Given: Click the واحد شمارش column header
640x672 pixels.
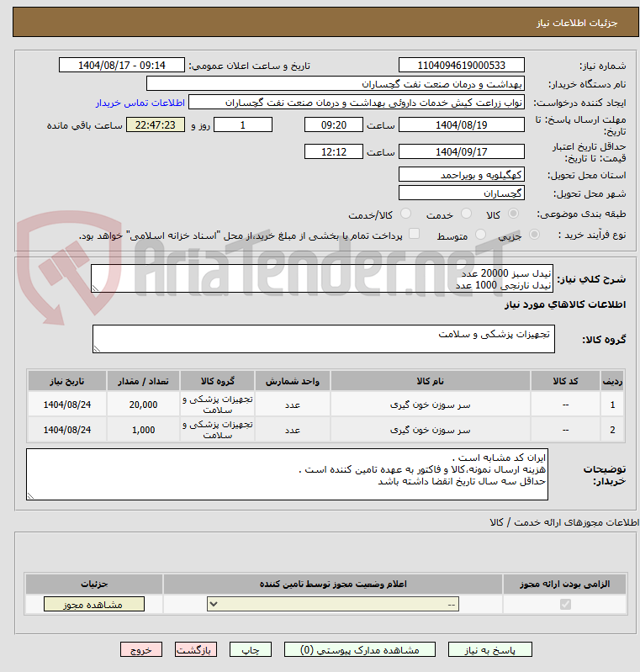Looking at the screenshot, I should tap(293, 381).
